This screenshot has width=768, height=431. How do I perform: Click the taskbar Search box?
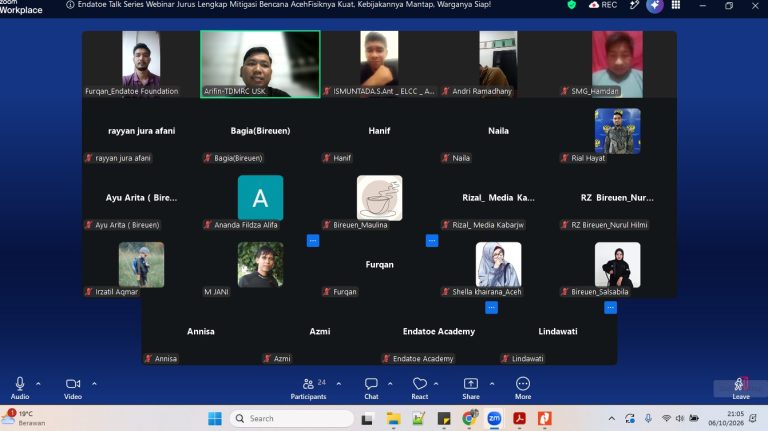292,418
